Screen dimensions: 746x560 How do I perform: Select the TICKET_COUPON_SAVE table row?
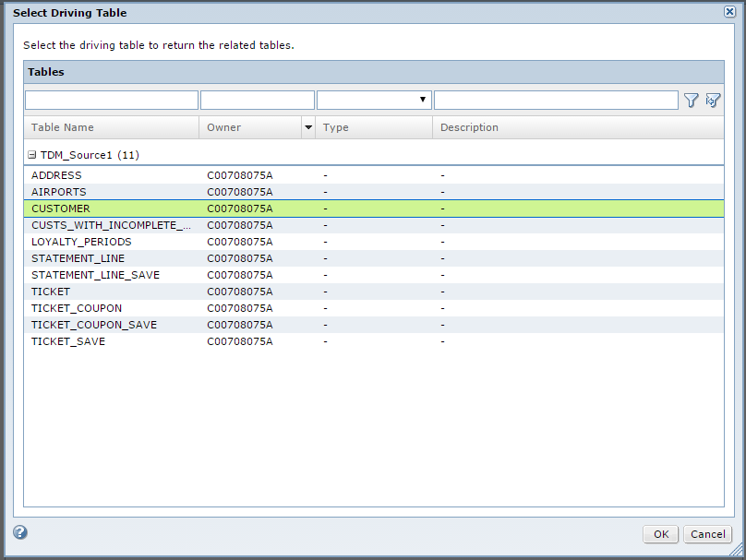[x=374, y=325]
